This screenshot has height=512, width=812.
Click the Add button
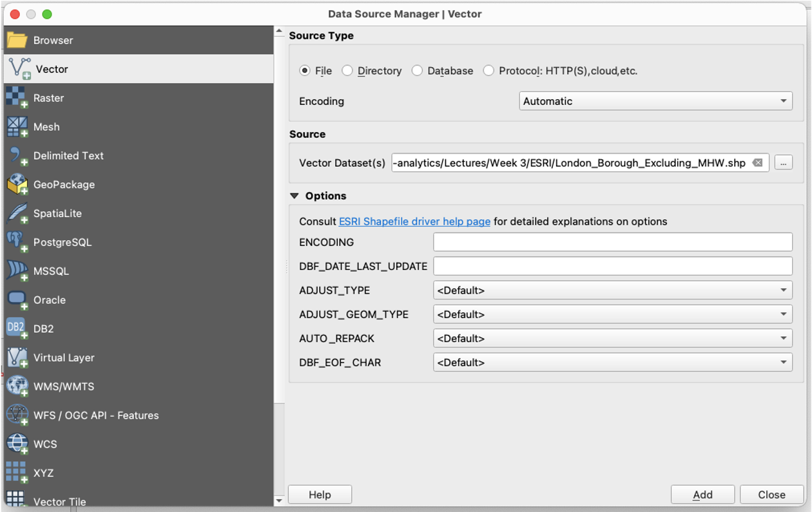coord(702,495)
